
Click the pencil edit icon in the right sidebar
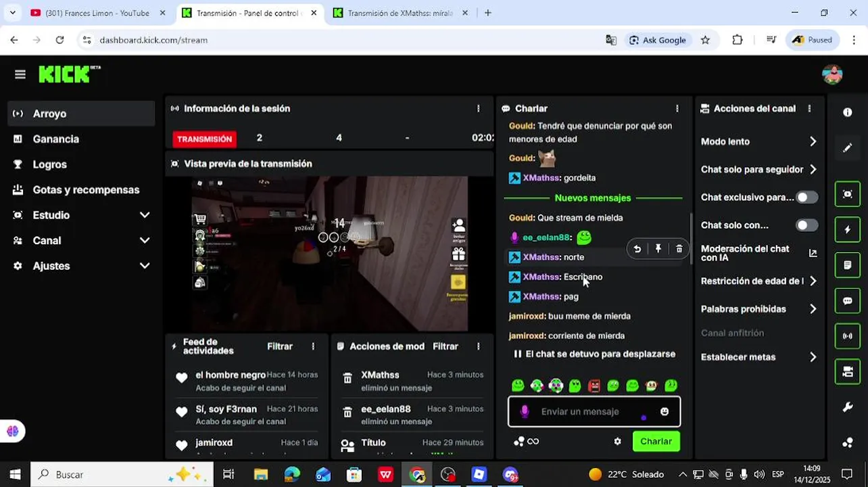pyautogui.click(x=848, y=148)
